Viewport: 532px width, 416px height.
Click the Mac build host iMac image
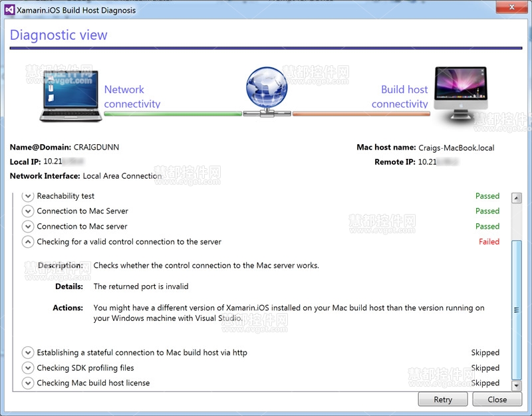(461, 93)
